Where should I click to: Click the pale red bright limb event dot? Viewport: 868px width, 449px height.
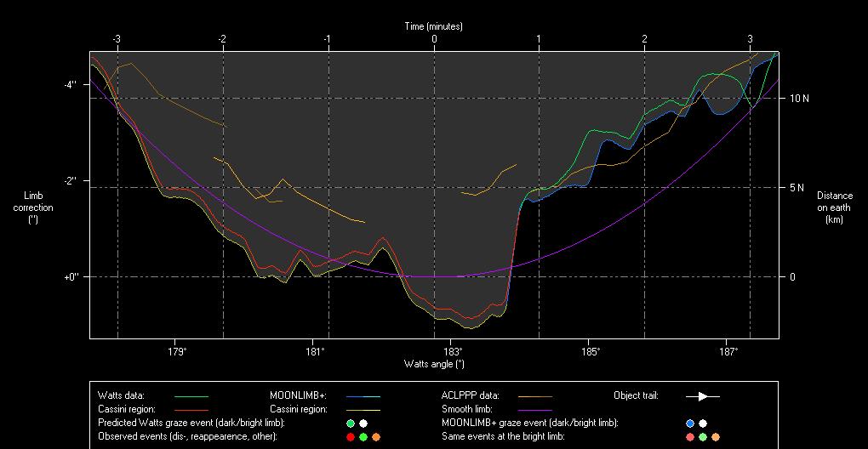click(x=689, y=436)
